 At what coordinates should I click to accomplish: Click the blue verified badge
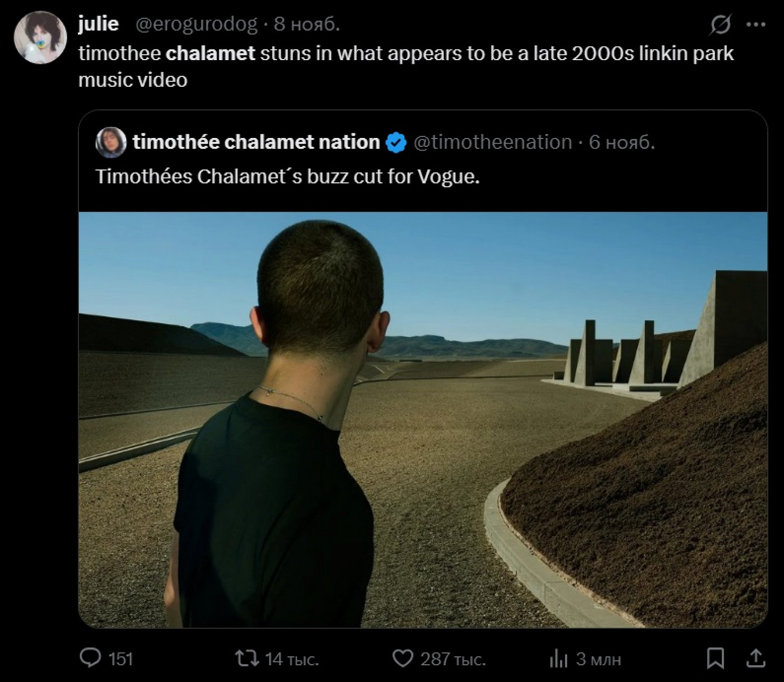pos(396,143)
